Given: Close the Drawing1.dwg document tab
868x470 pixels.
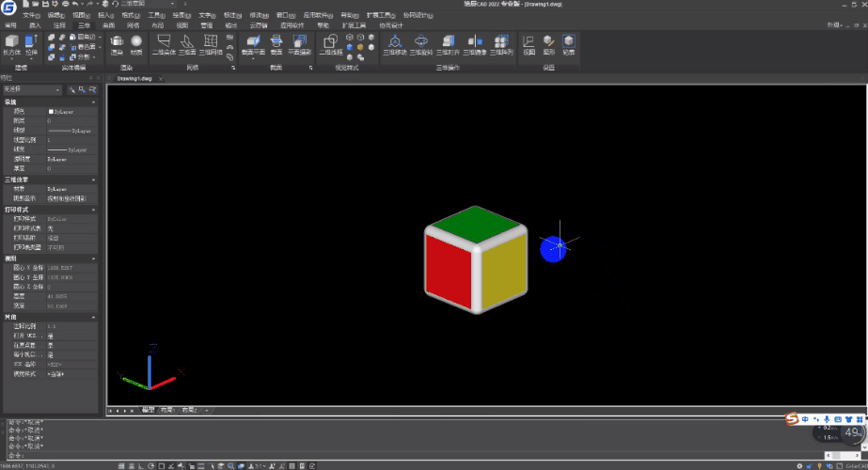Looking at the screenshot, I should [161, 79].
